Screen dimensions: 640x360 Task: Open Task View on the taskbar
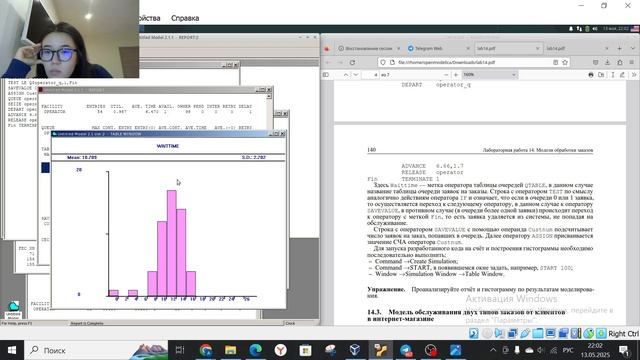click(x=180, y=350)
